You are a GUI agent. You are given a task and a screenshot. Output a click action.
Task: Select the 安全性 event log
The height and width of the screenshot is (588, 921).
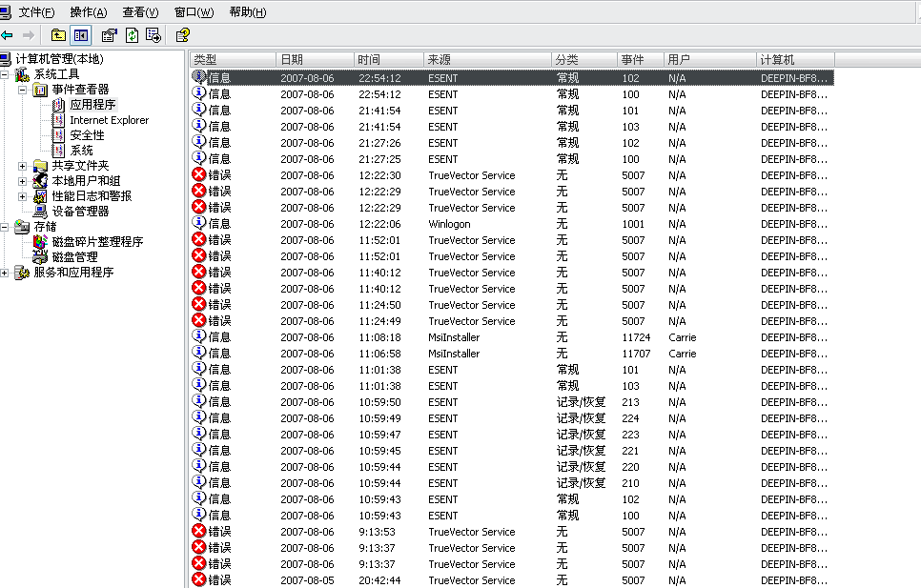click(87, 135)
